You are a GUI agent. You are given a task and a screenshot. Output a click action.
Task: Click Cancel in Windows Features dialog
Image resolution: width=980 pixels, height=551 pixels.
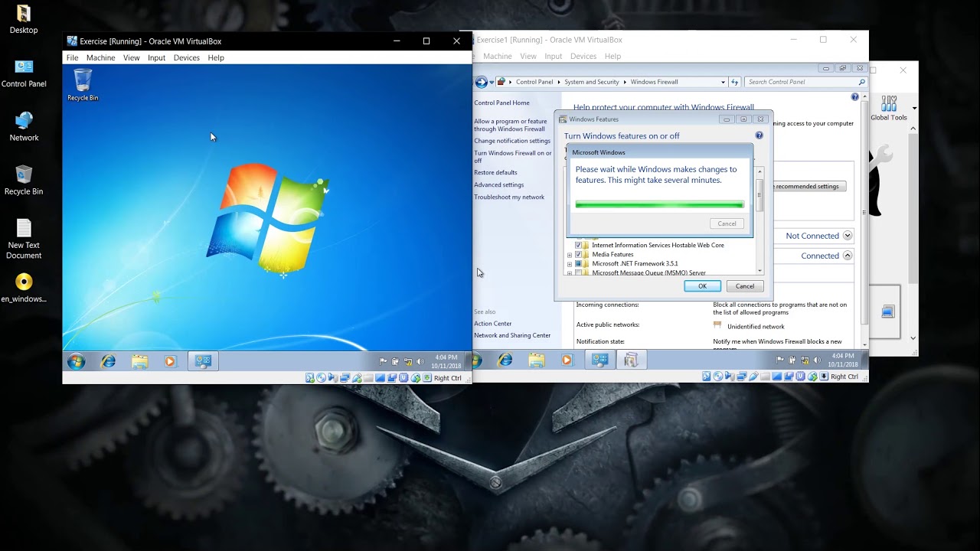click(x=745, y=286)
